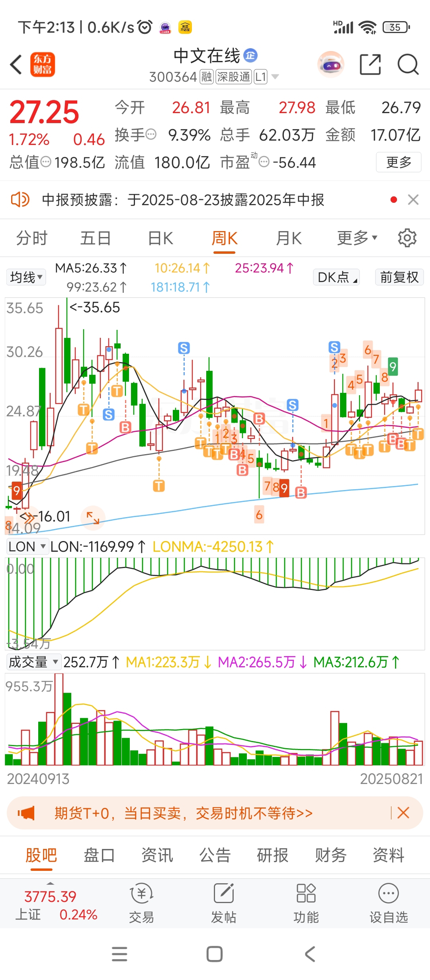430x980 pixels.
Task: Close the 中报预披露 notice banner
Action: point(413,200)
